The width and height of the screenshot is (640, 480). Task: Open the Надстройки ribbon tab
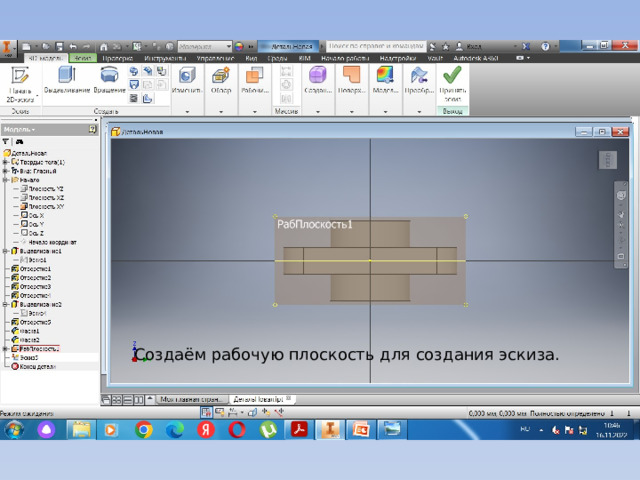(x=398, y=58)
